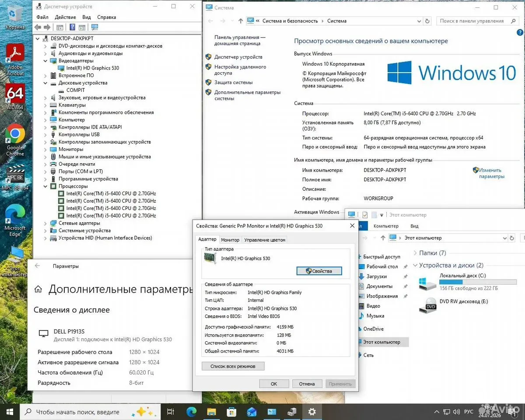The height and width of the screenshot is (420, 525).
Task: Click the Список всех режимов button
Action: (x=233, y=366)
